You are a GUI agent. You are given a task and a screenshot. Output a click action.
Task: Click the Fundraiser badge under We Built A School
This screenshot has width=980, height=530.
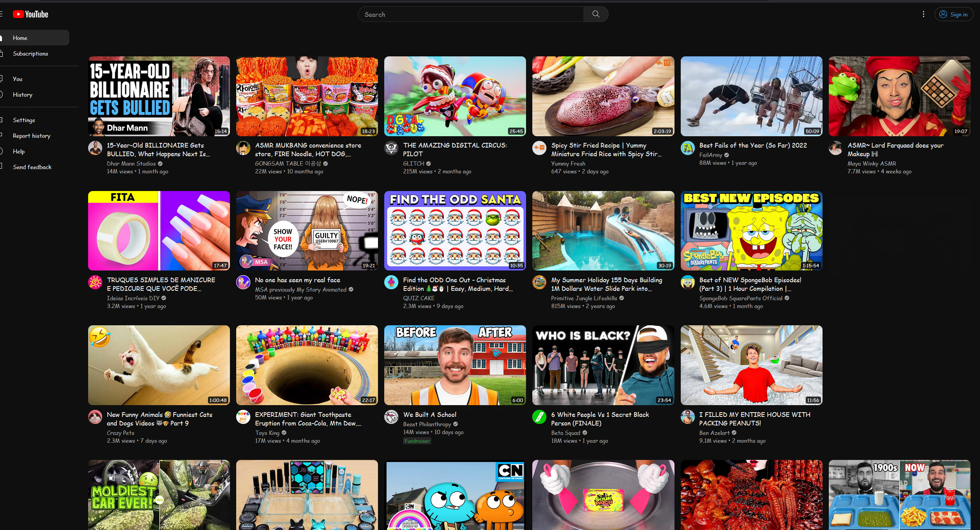(x=417, y=441)
